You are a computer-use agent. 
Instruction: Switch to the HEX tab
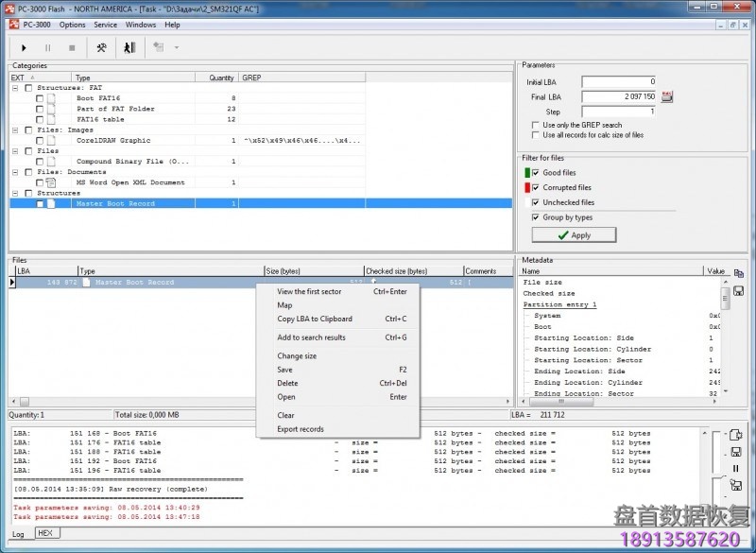click(x=45, y=533)
